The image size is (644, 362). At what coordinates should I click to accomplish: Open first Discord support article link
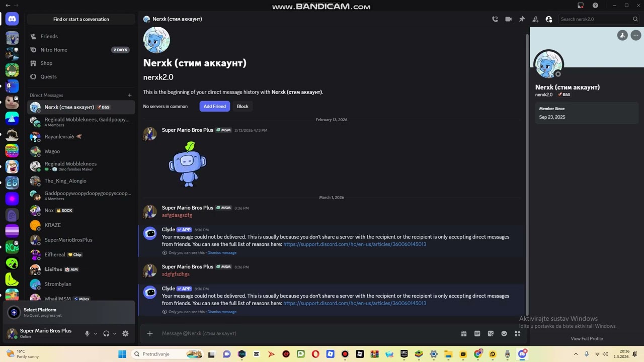tap(355, 244)
